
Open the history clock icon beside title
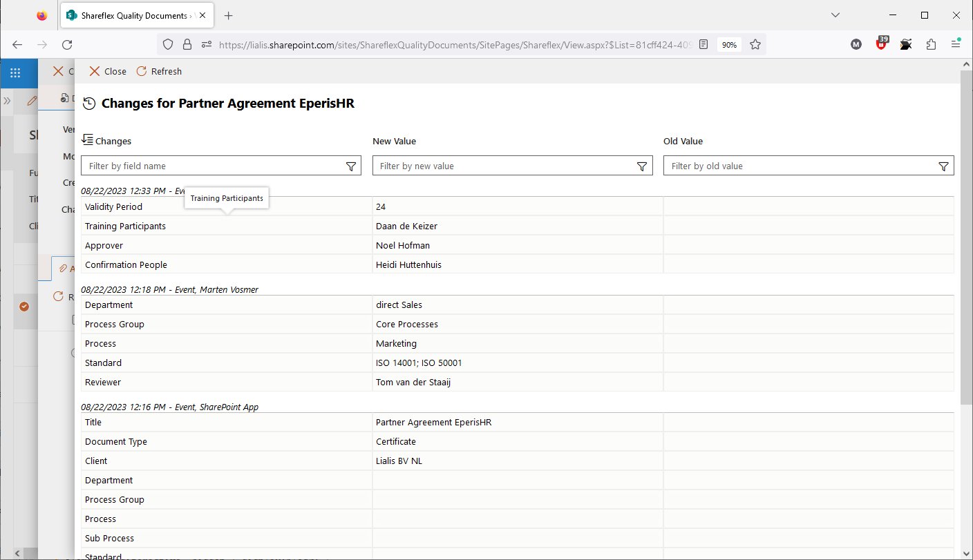coord(88,104)
